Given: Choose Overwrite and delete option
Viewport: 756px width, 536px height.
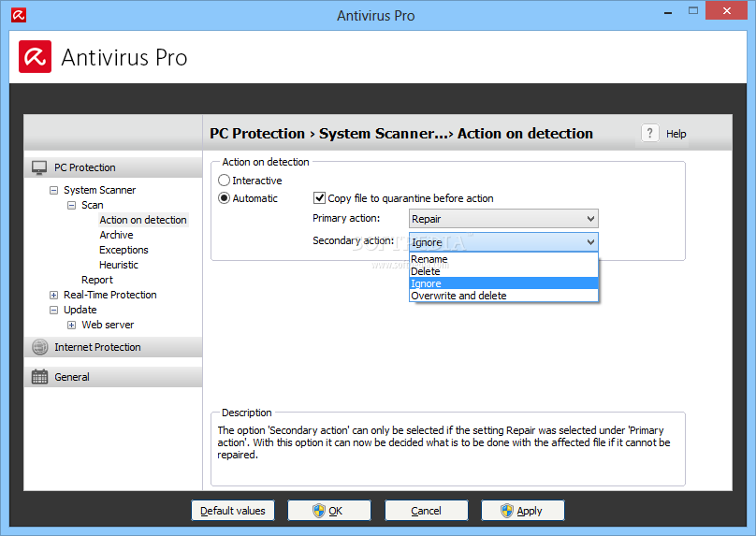Looking at the screenshot, I should [503, 296].
